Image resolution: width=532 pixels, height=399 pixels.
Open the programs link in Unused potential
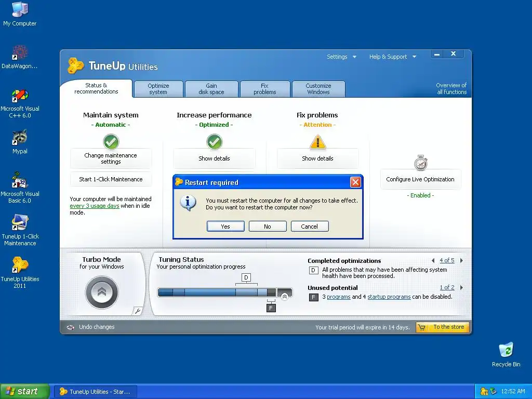[339, 297]
